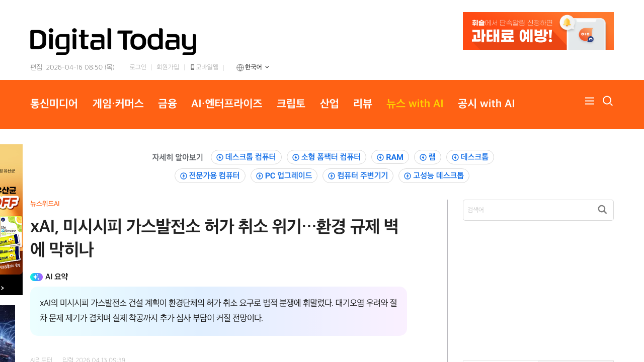Click the PC 업그레이드 tag
This screenshot has width=644, height=362.
[284, 176]
